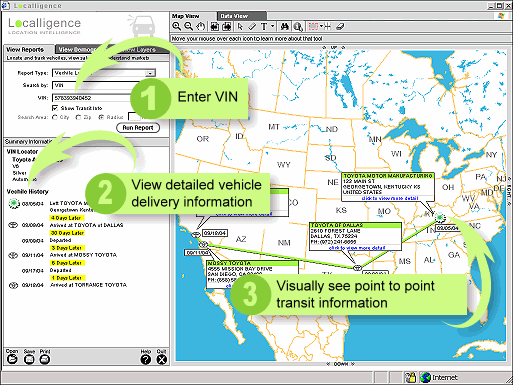Pan the map using the UP control

[334, 48]
